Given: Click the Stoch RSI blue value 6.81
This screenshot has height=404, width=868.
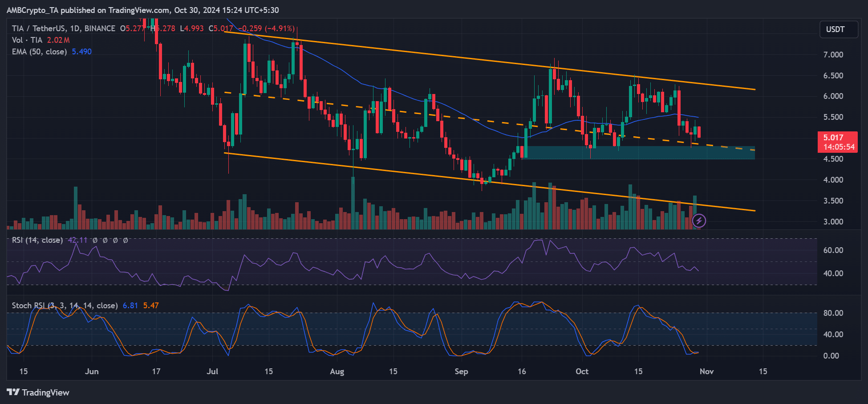Looking at the screenshot, I should pyautogui.click(x=130, y=306).
